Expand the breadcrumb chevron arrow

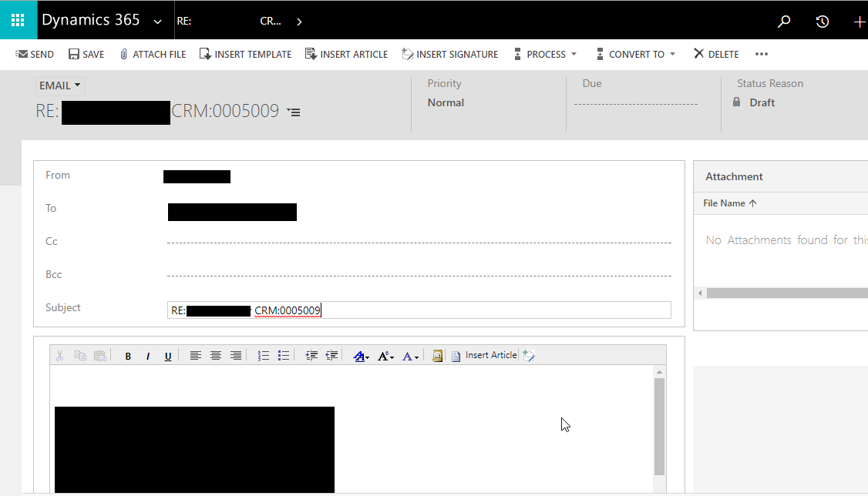299,22
